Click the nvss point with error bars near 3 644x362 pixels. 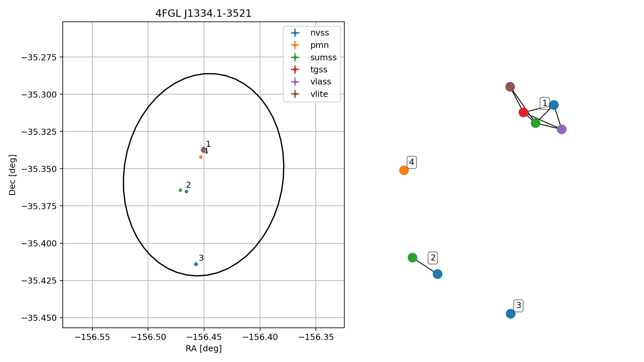(196, 264)
